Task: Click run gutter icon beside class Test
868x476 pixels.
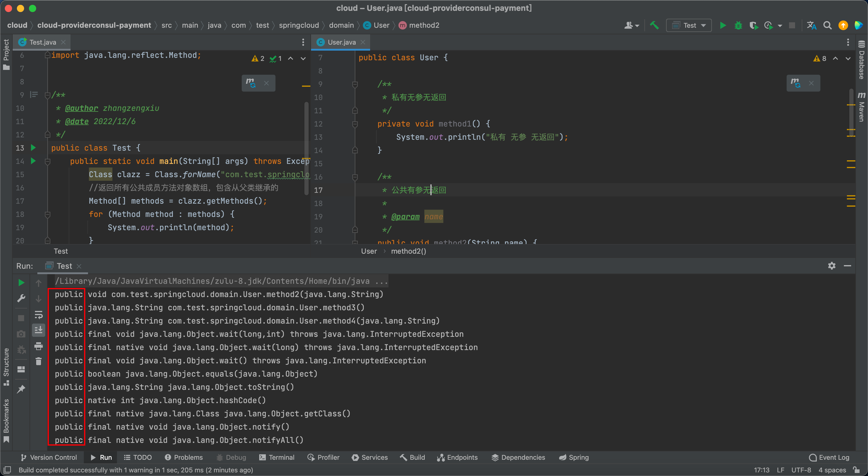Action: click(x=33, y=148)
